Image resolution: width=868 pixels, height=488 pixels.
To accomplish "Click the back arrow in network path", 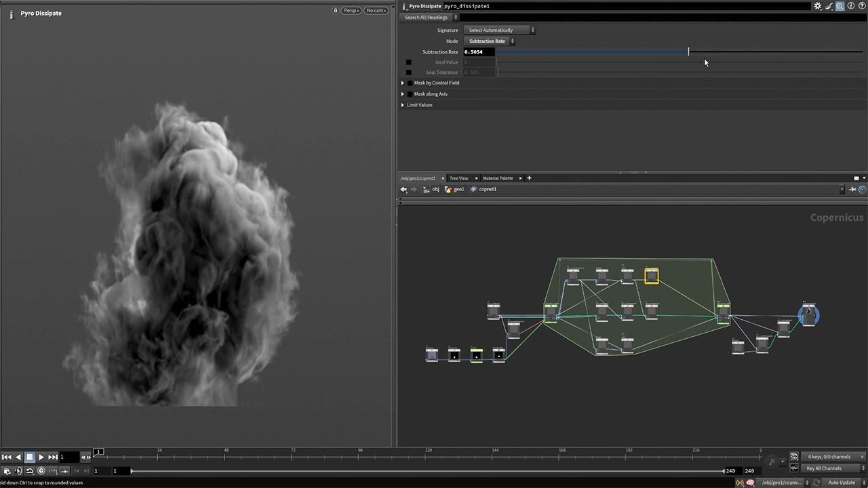I will (x=404, y=190).
